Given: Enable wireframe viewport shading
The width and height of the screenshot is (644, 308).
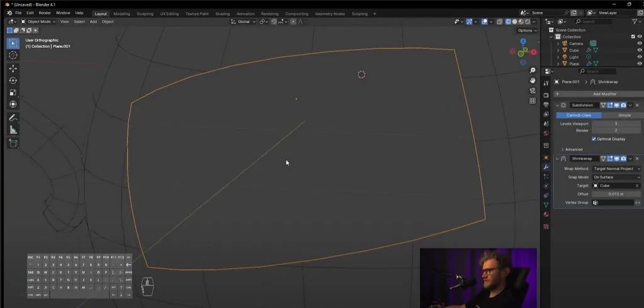Looking at the screenshot, I should [x=508, y=22].
